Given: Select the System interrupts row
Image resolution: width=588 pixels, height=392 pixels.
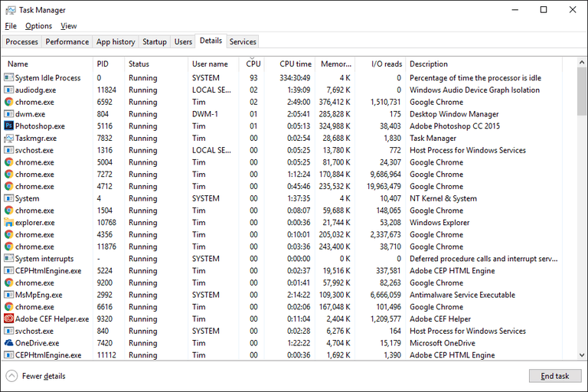Looking at the screenshot, I should pyautogui.click(x=283, y=259).
